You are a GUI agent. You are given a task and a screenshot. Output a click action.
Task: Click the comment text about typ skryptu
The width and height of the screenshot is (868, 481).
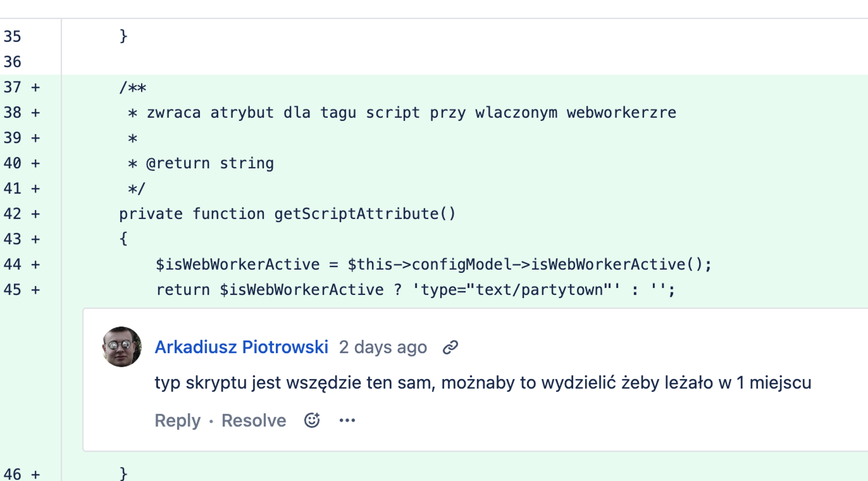[x=482, y=383]
